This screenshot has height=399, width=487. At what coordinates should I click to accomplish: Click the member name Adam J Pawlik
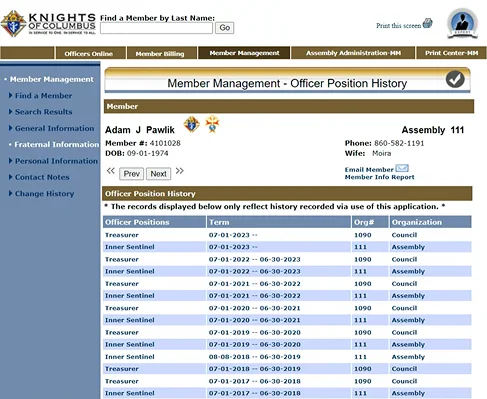(x=140, y=130)
